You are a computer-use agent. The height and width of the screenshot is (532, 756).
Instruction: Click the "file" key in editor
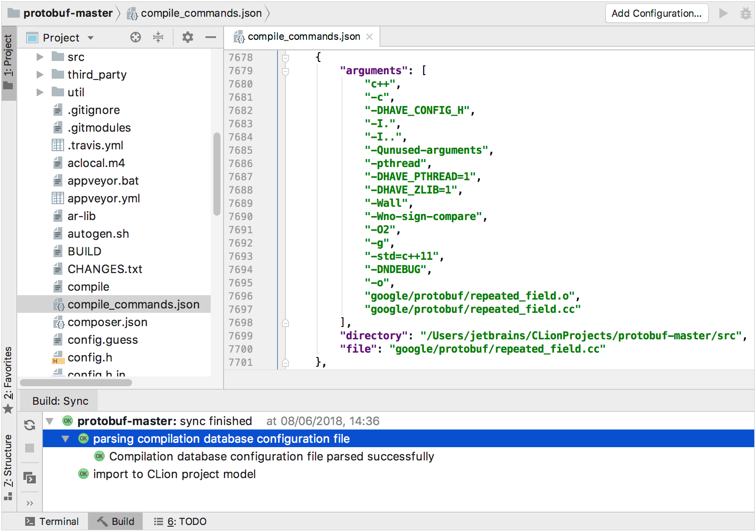click(358, 349)
